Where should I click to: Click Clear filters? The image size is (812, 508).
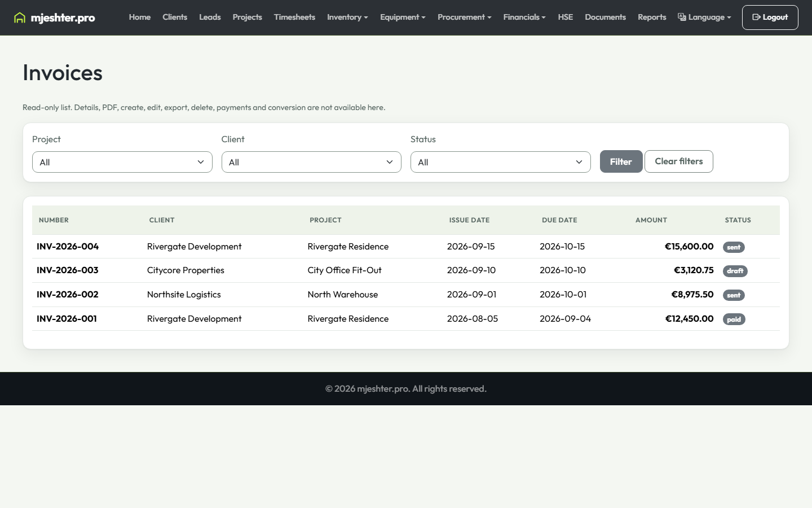tap(679, 161)
